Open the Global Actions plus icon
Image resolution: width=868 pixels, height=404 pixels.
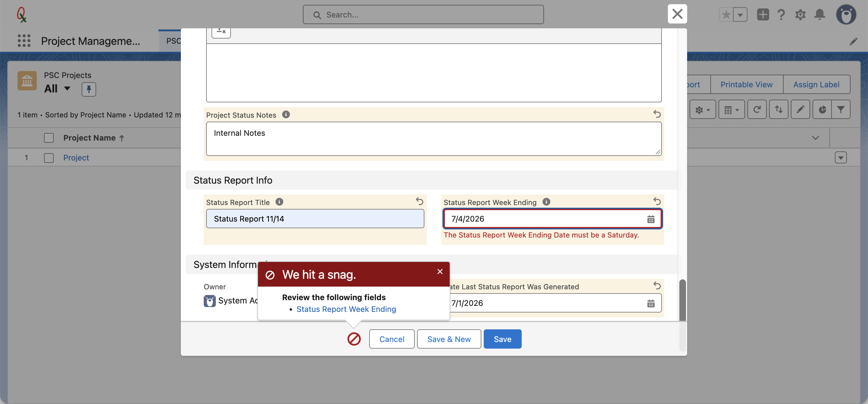pyautogui.click(x=763, y=14)
